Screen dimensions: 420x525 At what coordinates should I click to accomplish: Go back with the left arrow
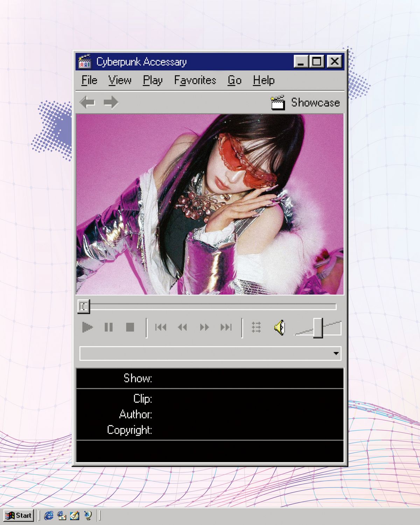(87, 103)
